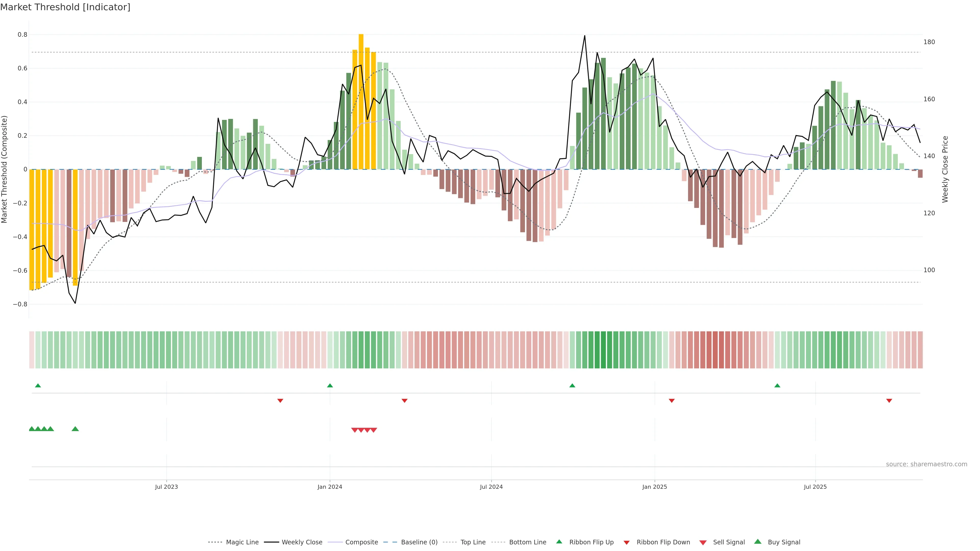Click the Sell Signal legend marker
This screenshot has width=980, height=551.
[x=703, y=542]
